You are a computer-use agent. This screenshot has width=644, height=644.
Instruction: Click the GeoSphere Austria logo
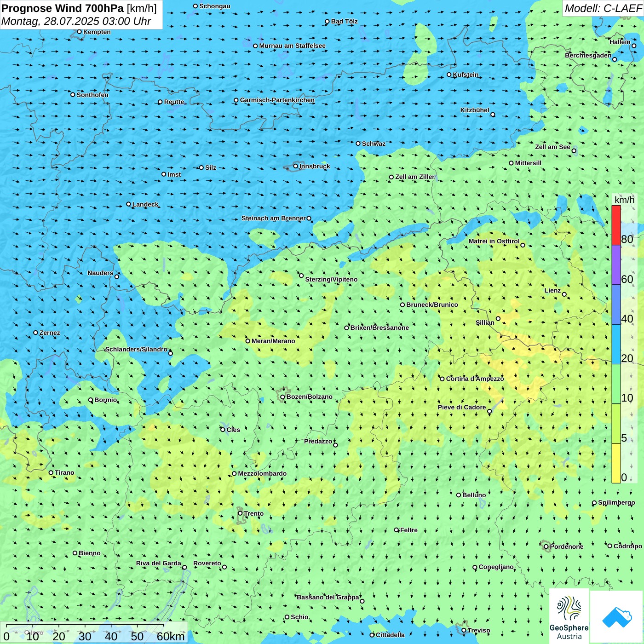569,617
